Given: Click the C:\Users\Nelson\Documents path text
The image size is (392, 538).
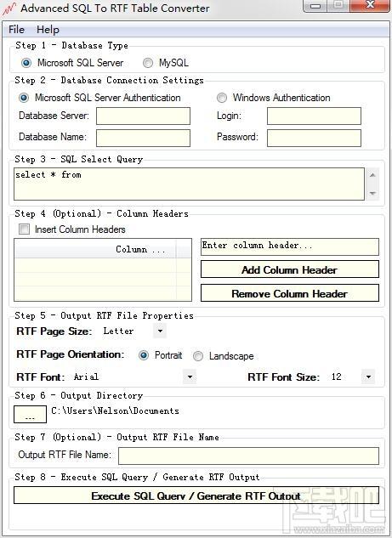Looking at the screenshot, I should pos(115,411).
